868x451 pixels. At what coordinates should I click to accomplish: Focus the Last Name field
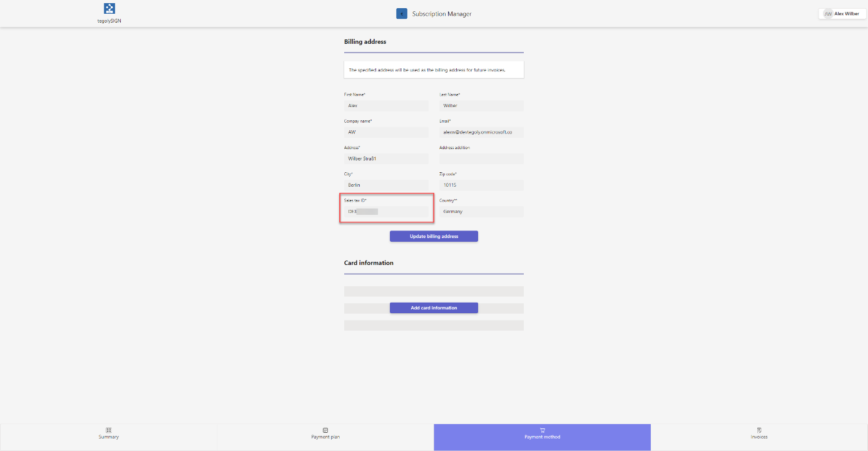(481, 106)
